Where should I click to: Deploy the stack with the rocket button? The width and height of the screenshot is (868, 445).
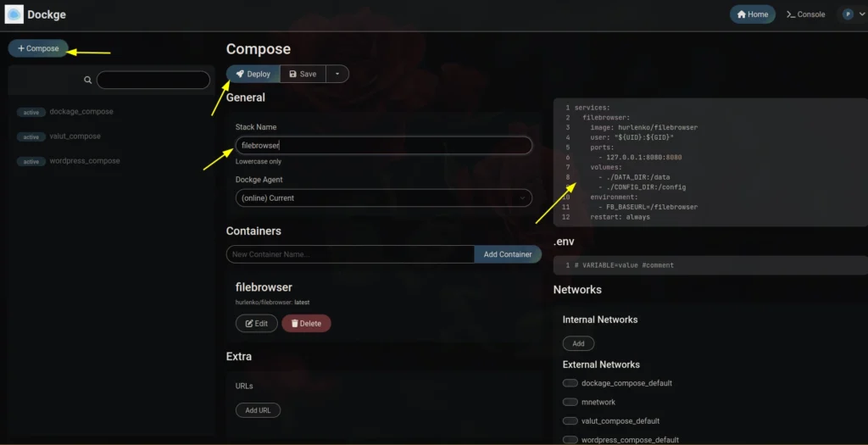point(253,74)
